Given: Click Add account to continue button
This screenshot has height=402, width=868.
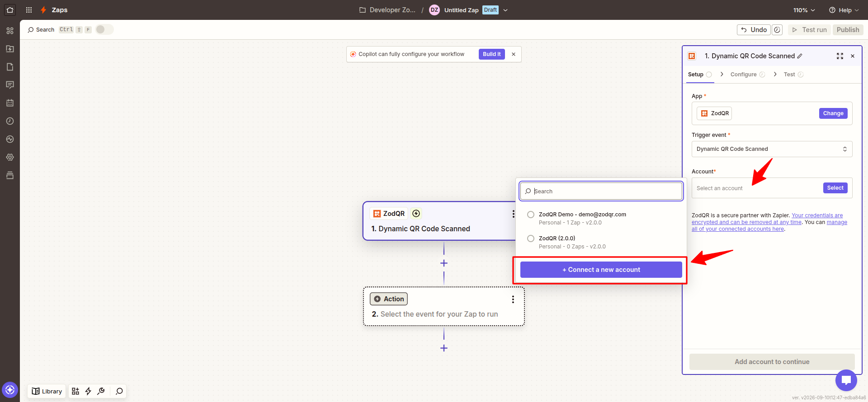Looking at the screenshot, I should point(772,362).
